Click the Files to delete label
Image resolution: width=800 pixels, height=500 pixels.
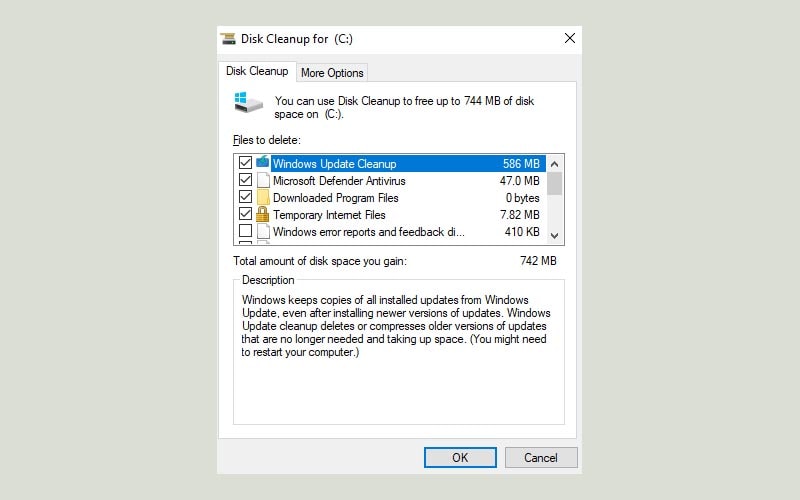[267, 140]
